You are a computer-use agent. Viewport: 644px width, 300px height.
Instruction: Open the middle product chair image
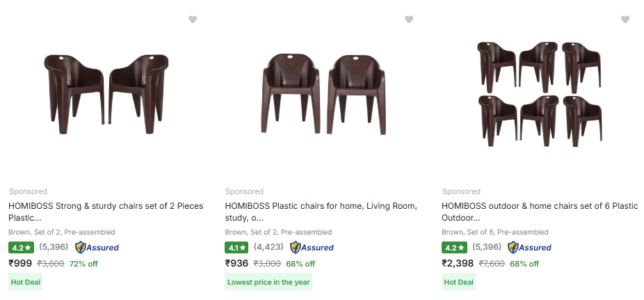323,94
